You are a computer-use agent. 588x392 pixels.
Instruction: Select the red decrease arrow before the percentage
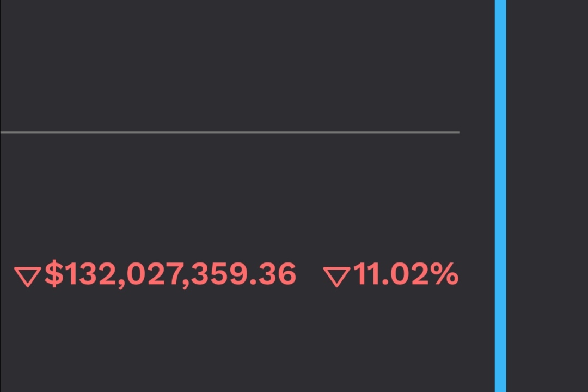[x=336, y=276]
